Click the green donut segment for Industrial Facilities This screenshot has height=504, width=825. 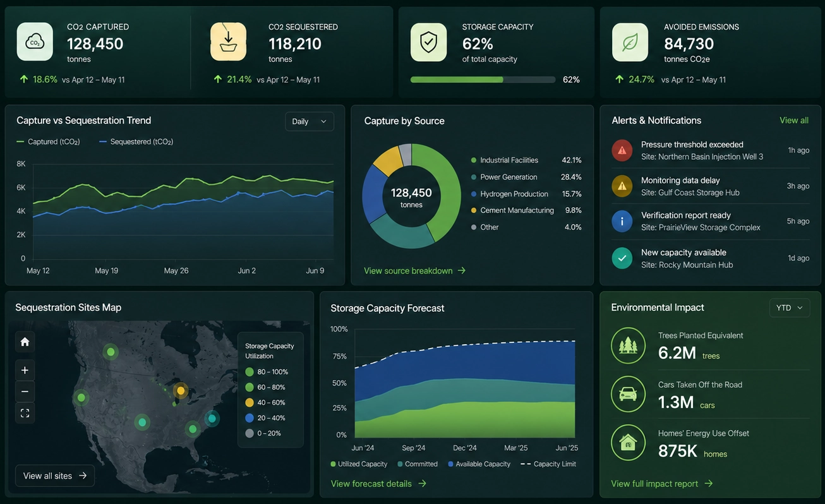tap(447, 189)
